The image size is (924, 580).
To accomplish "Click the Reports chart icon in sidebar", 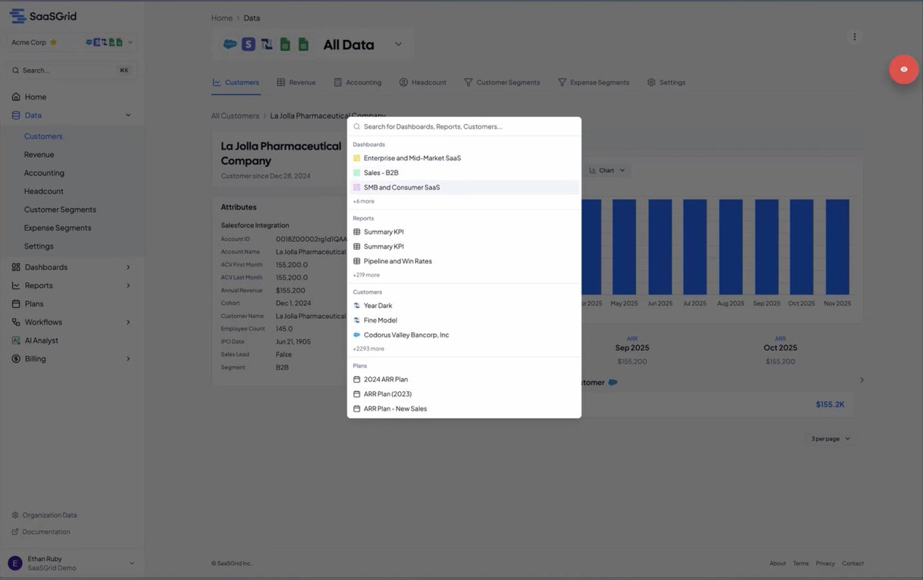I will (x=16, y=286).
